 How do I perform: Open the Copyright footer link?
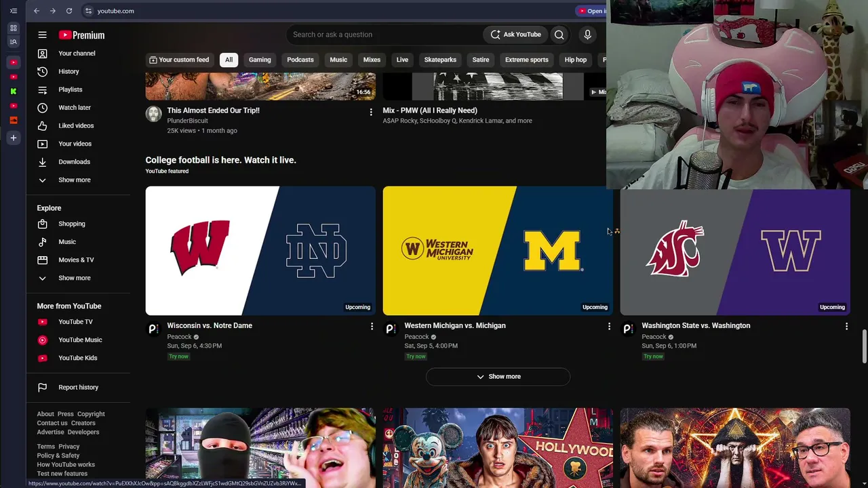coord(91,414)
